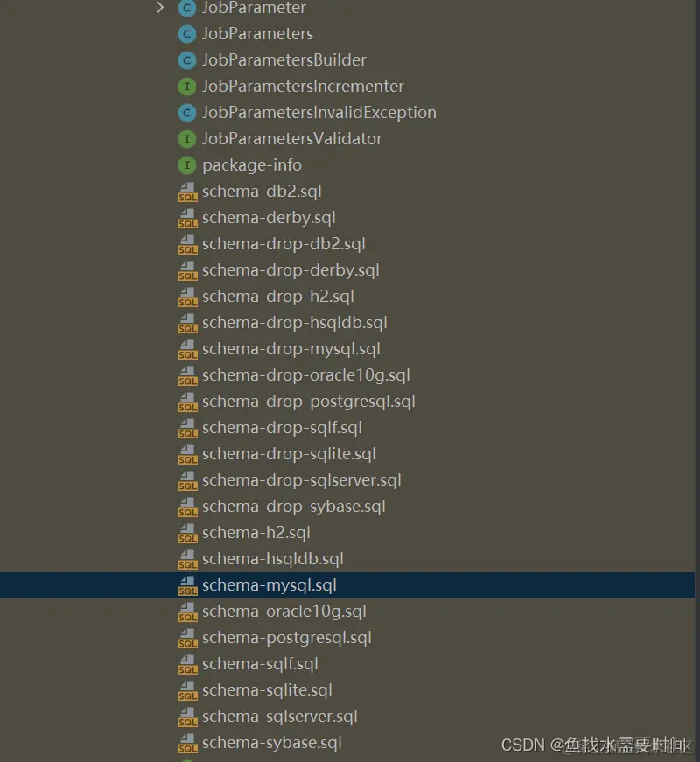Select the JobParametersValidator interface
Image resolution: width=700 pixels, height=762 pixels.
tap(291, 139)
